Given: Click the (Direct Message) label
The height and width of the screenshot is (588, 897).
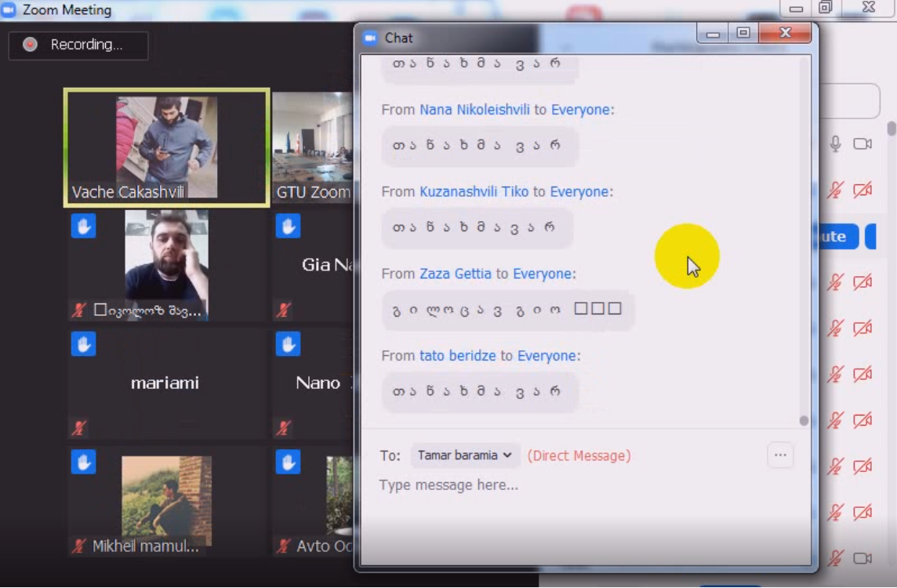Looking at the screenshot, I should (x=579, y=456).
